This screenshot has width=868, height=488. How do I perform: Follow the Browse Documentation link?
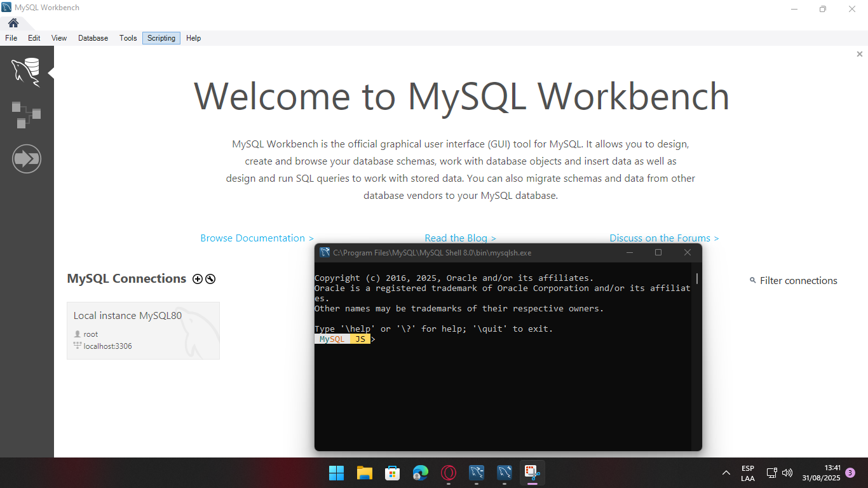pos(257,238)
